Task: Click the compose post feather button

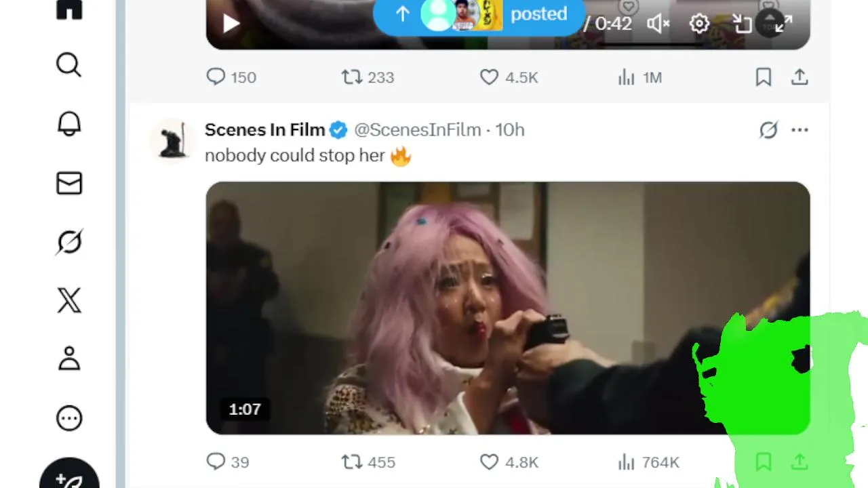Action: (69, 478)
